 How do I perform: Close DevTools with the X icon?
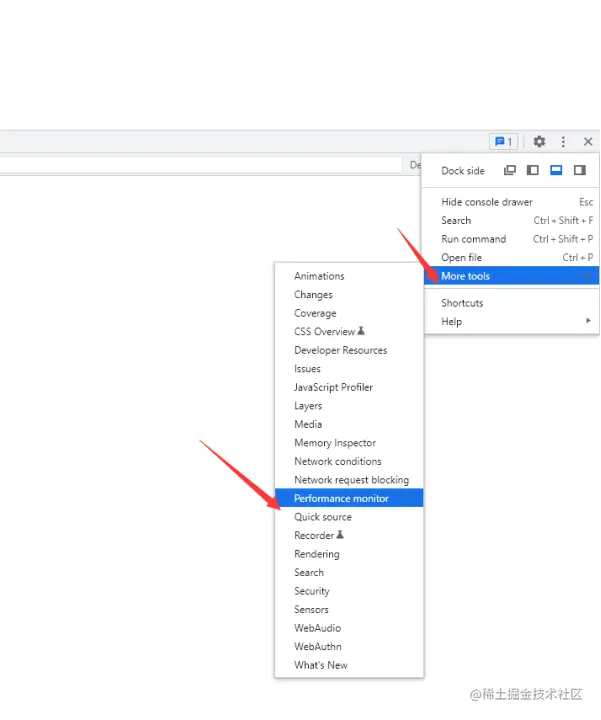588,141
